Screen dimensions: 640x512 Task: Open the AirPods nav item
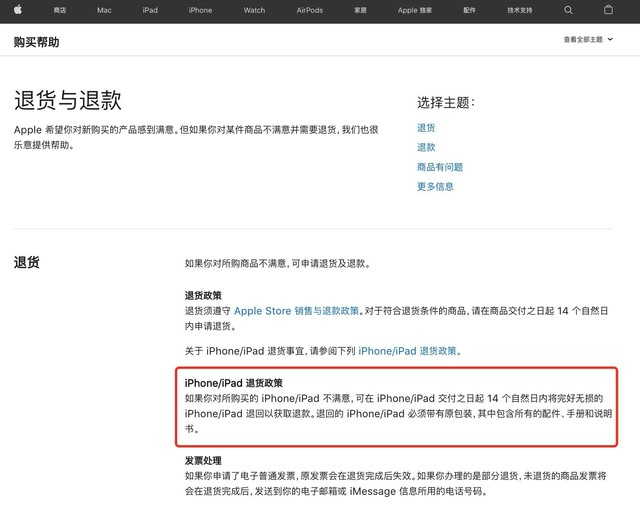point(310,10)
